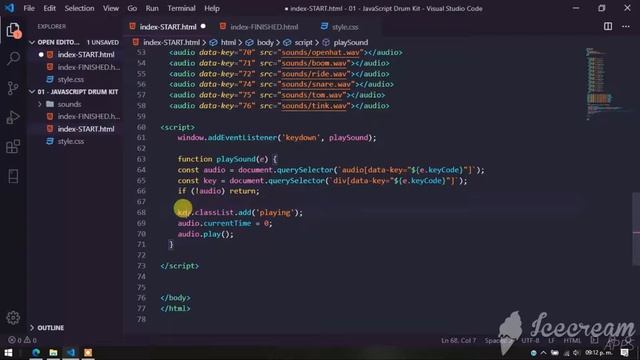Click the UTF-8 encoding in status bar
The image size is (640, 360).
pos(530,340)
